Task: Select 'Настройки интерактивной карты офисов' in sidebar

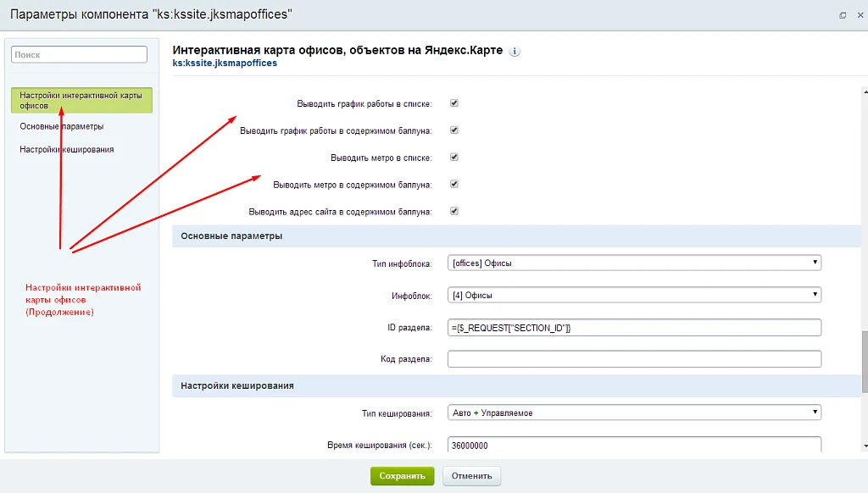Action: click(x=81, y=100)
